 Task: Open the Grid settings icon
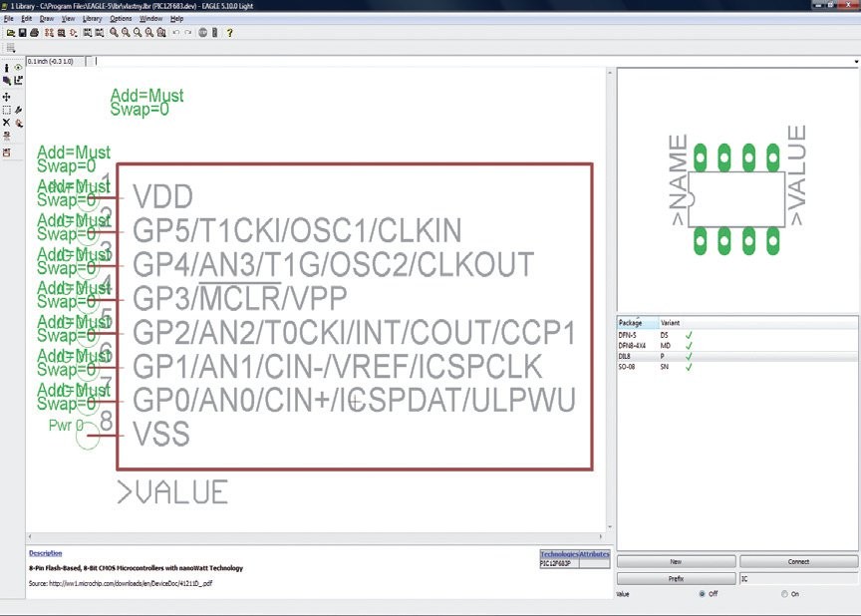coord(10,48)
